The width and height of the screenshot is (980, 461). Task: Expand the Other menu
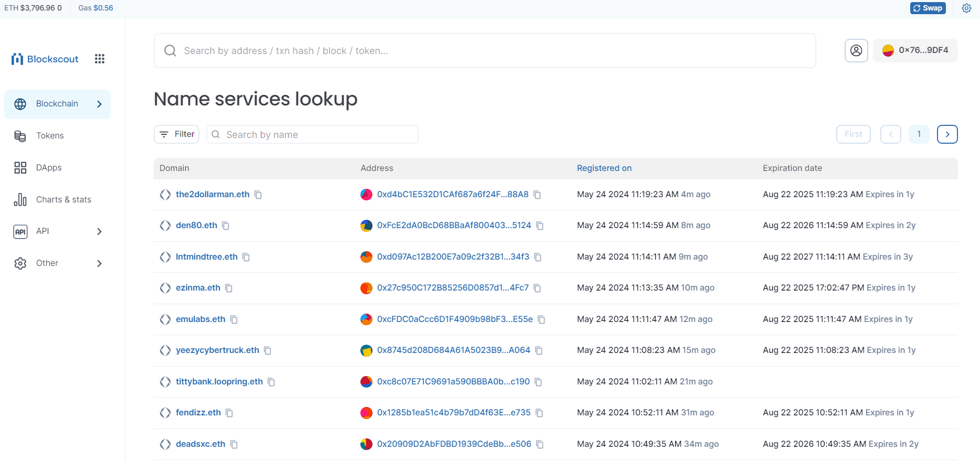(58, 263)
